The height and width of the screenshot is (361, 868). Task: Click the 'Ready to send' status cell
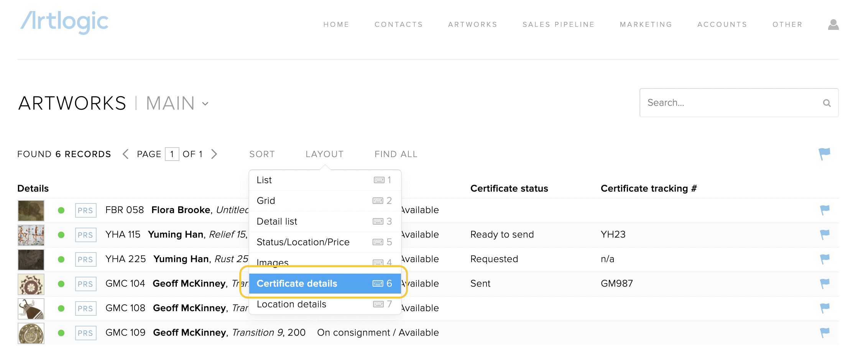click(502, 235)
